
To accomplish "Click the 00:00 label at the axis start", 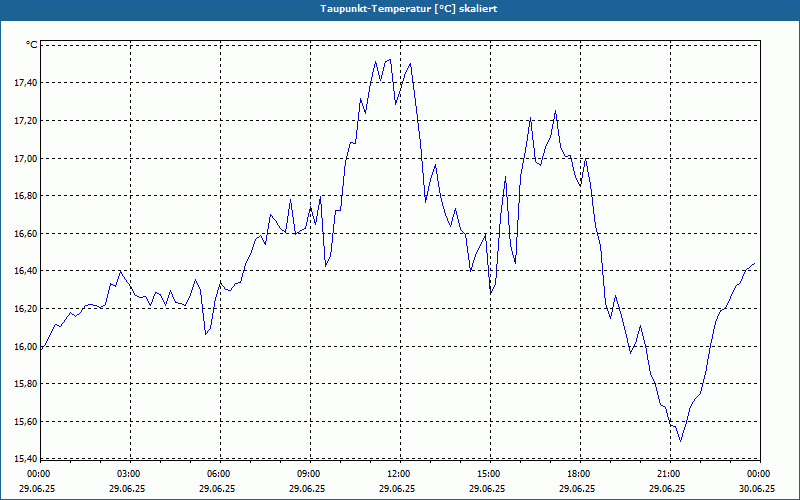I will tap(39, 474).
